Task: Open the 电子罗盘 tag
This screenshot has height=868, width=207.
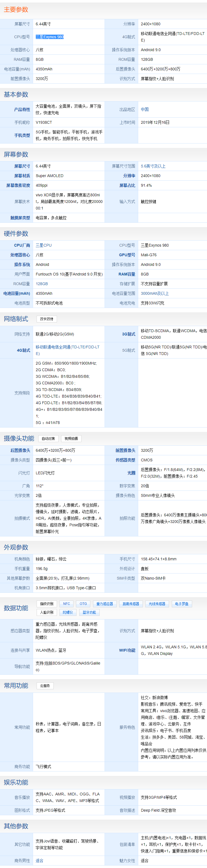Action: [x=182, y=604]
